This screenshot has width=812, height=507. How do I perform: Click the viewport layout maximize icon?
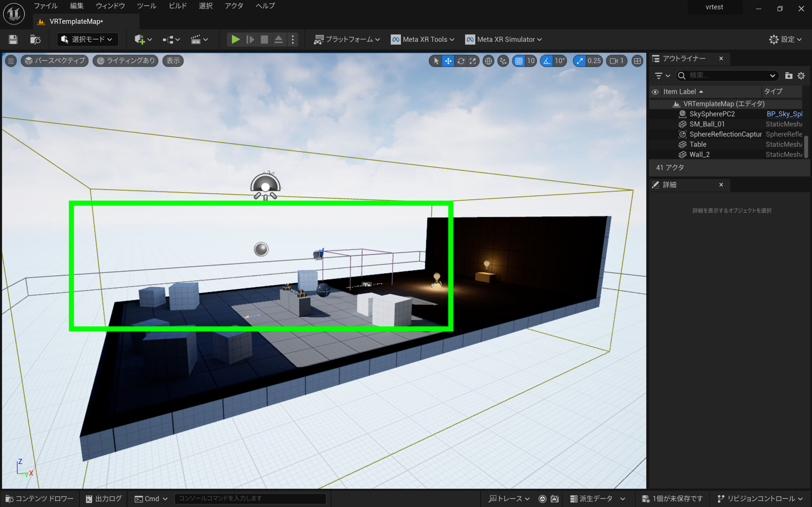(x=637, y=61)
